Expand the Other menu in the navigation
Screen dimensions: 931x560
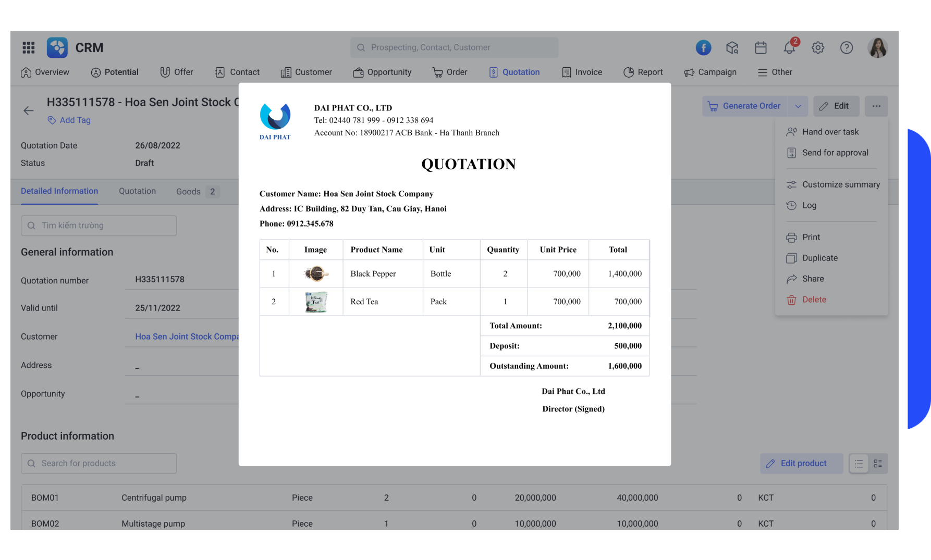(775, 72)
